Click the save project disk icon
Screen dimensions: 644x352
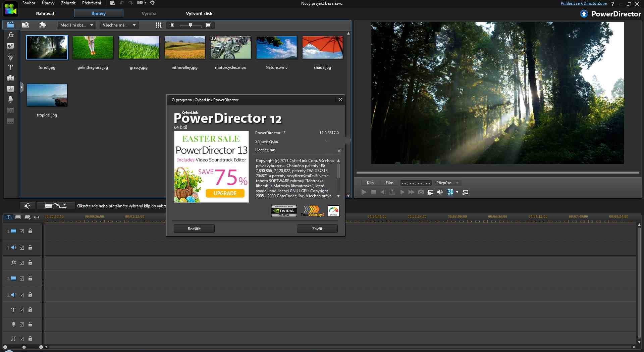pyautogui.click(x=113, y=3)
